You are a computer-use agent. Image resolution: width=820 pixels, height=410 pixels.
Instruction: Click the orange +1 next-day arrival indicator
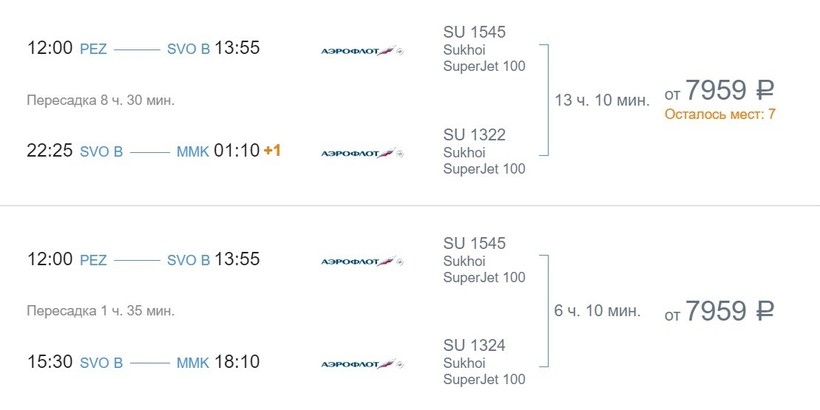(x=272, y=151)
